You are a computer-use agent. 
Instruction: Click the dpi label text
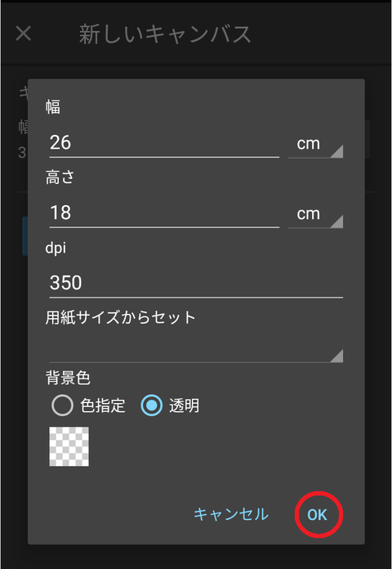tap(56, 249)
